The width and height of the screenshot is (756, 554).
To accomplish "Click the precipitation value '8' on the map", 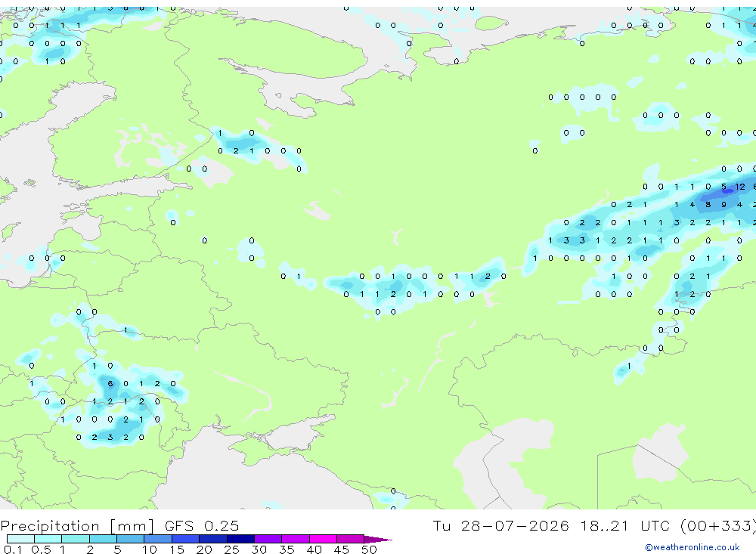I will tap(708, 204).
